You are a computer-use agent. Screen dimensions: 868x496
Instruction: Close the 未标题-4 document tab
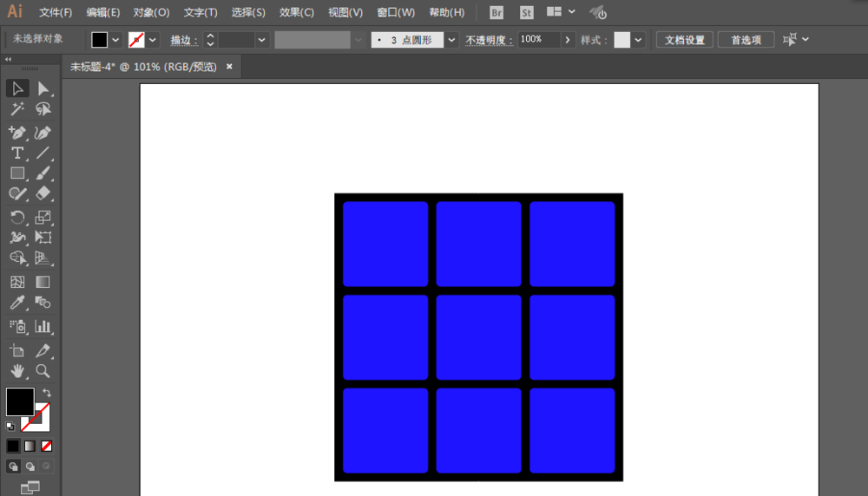tap(229, 67)
